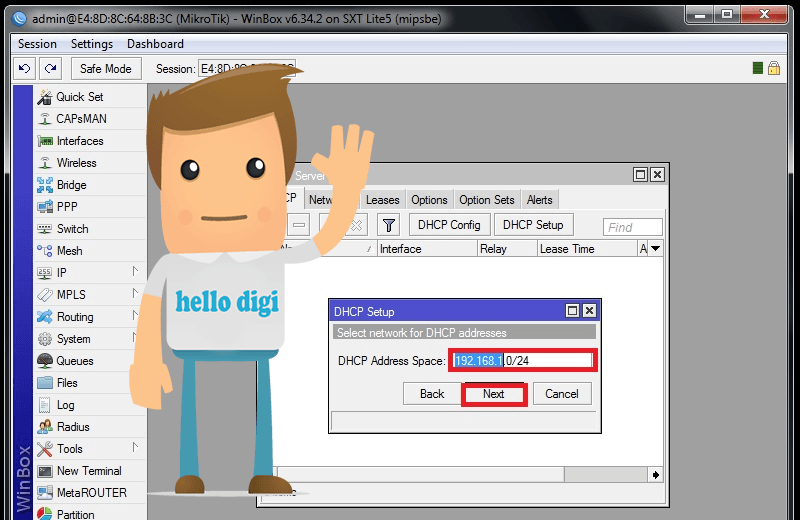Expand the Routing submenu arrow
Viewport: 800px width, 520px height.
coord(135,315)
